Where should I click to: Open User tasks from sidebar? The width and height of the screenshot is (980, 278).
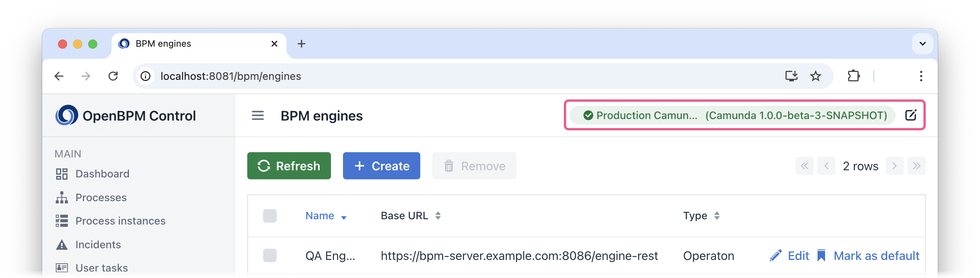101,268
